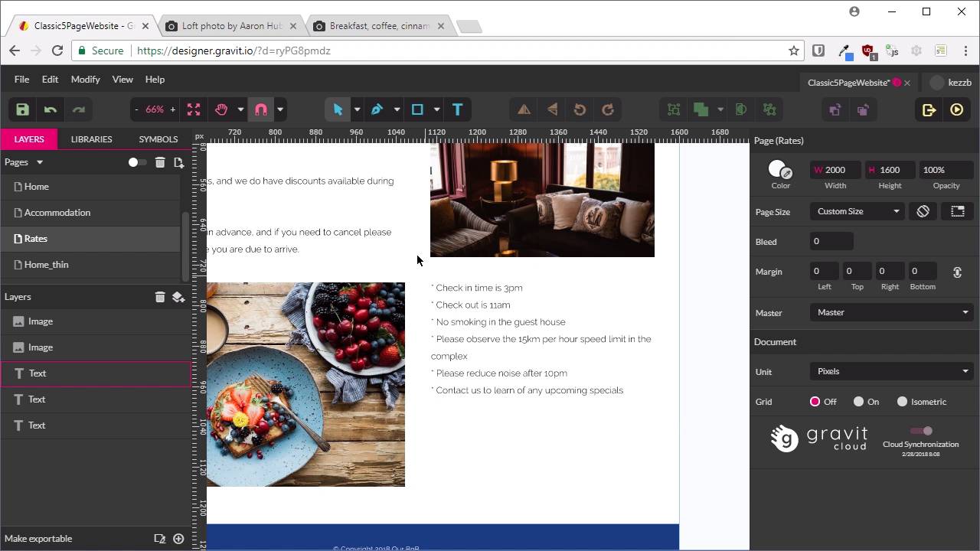This screenshot has height=551, width=980.
Task: Open the Unit Pixels dropdown
Action: click(891, 371)
